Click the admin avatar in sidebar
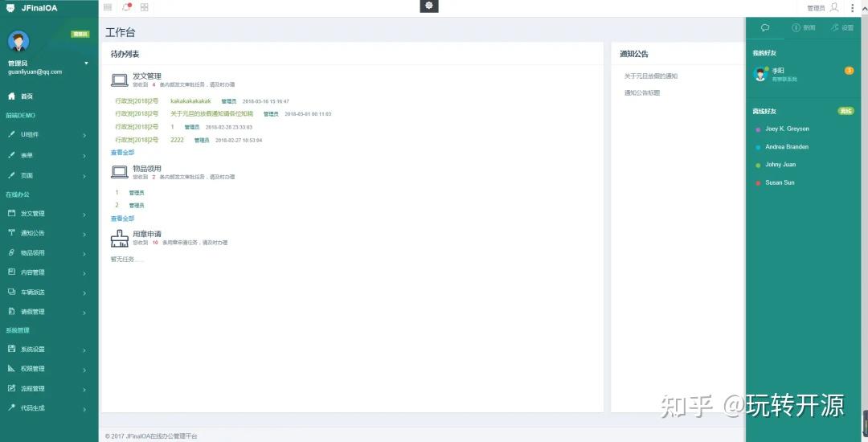Image resolution: width=868 pixels, height=442 pixels. [x=18, y=41]
